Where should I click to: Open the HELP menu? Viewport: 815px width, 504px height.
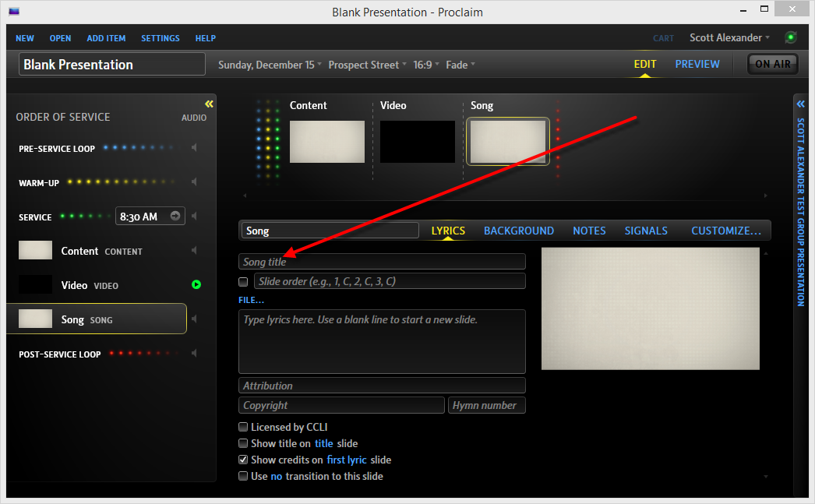click(x=206, y=38)
